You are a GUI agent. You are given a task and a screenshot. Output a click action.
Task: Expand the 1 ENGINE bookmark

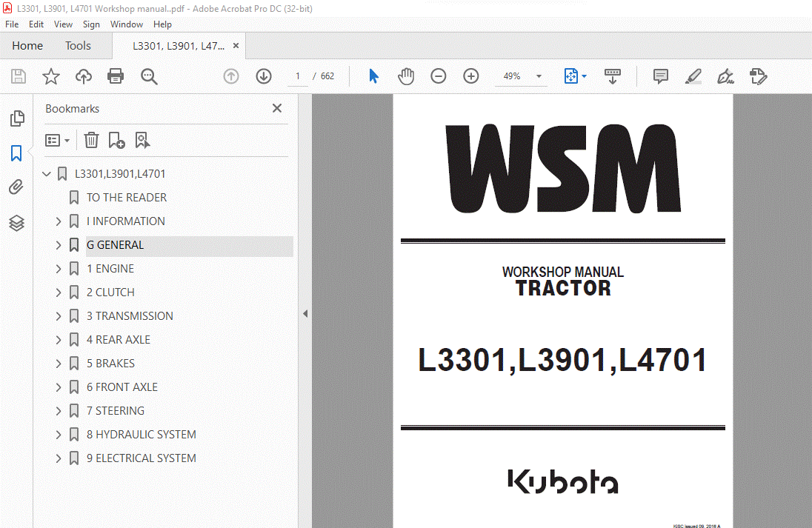pyautogui.click(x=59, y=269)
